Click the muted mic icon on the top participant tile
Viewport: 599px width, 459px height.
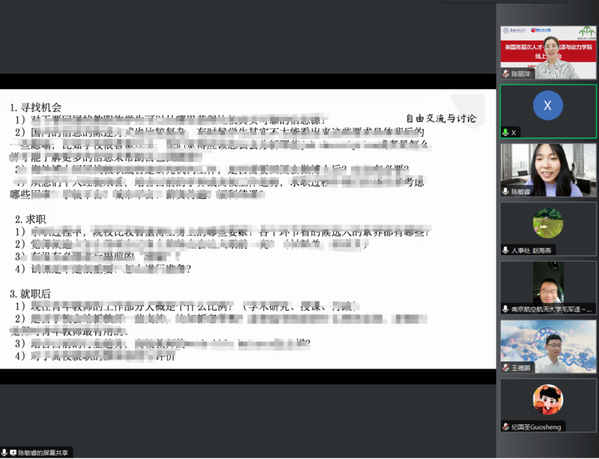[506, 74]
